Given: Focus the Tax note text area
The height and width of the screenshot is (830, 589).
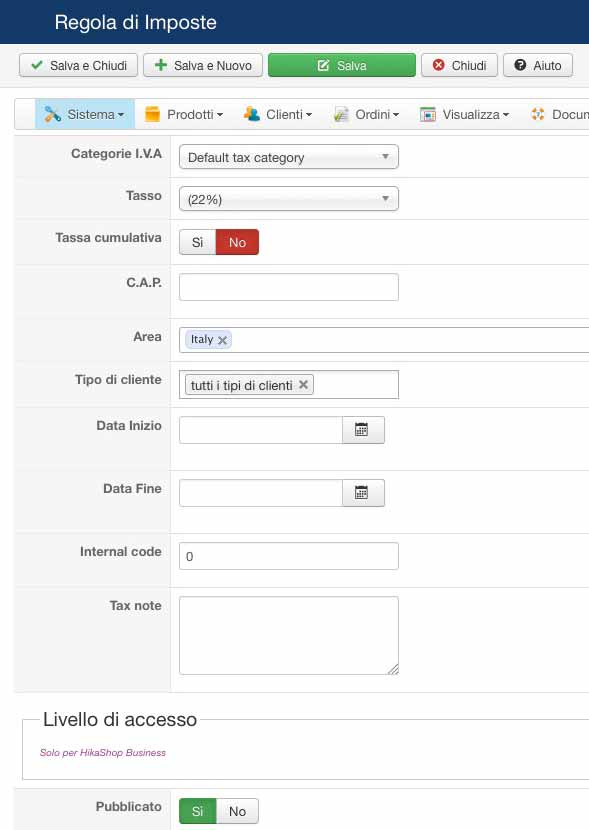Looking at the screenshot, I should 289,635.
